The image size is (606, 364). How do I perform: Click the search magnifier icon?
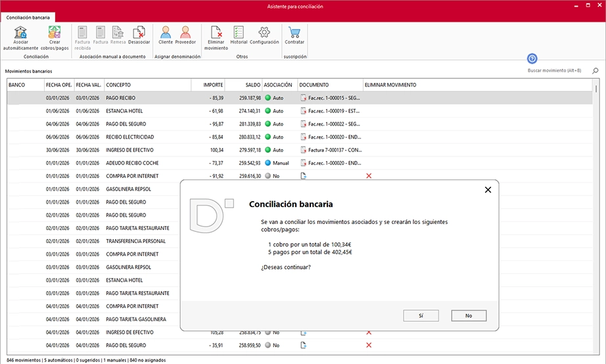pyautogui.click(x=595, y=71)
